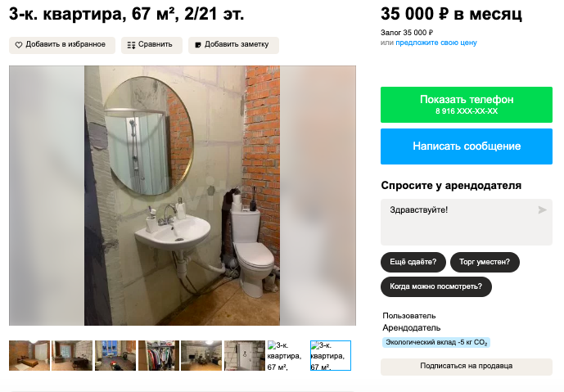The height and width of the screenshot is (392, 564).
Task: Open the Экологический вклад badge
Action: pyautogui.click(x=436, y=342)
